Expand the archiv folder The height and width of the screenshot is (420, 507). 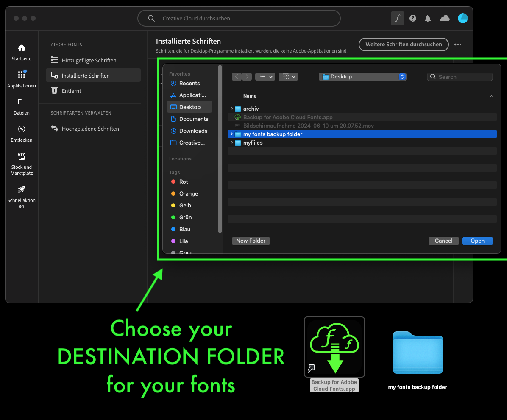coord(231,109)
